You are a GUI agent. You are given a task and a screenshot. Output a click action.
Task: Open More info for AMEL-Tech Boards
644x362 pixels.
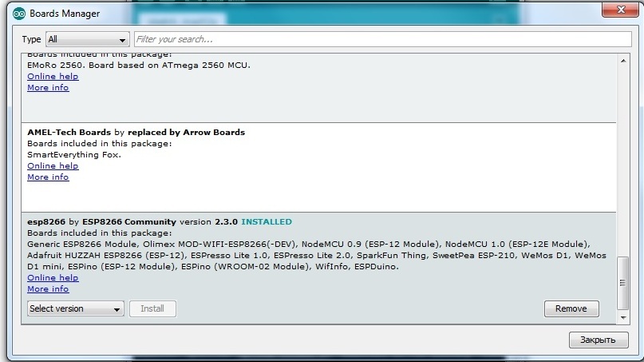[48, 177]
